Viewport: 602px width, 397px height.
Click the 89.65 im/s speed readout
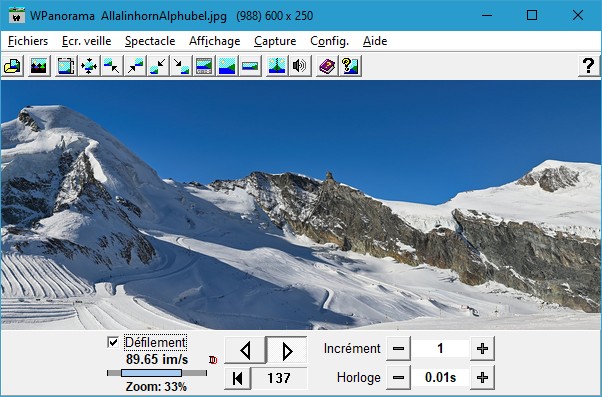coord(157,359)
